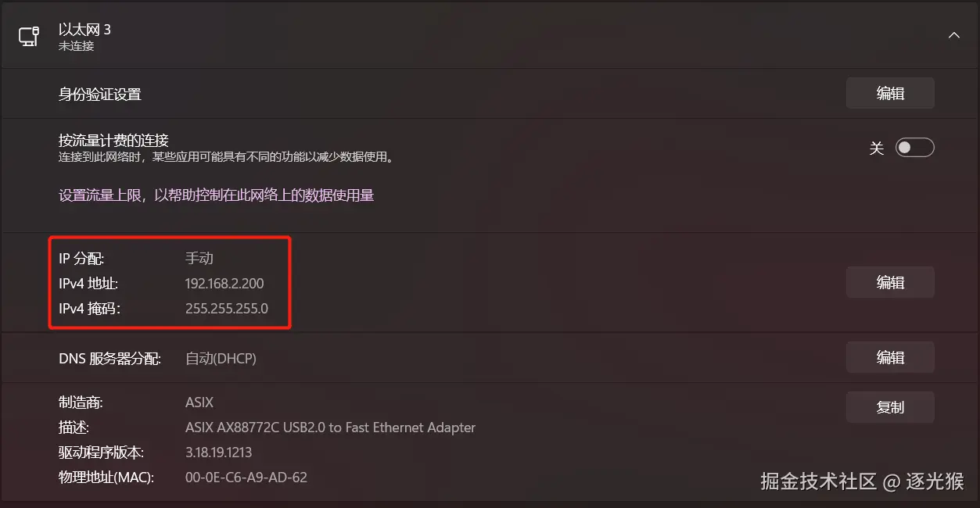The width and height of the screenshot is (980, 508).
Task: Click the 自动(DHCP) DNS assignment value
Action: pyautogui.click(x=221, y=359)
